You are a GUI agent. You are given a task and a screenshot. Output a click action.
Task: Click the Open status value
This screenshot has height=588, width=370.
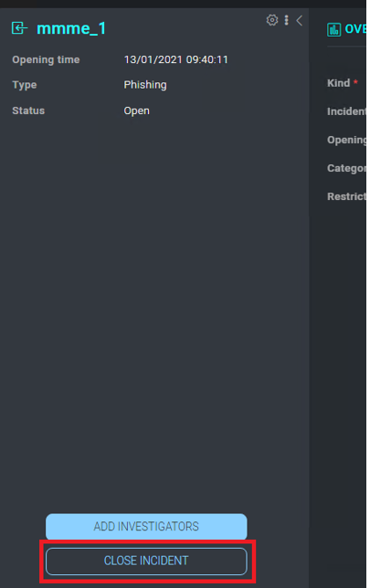point(137,111)
